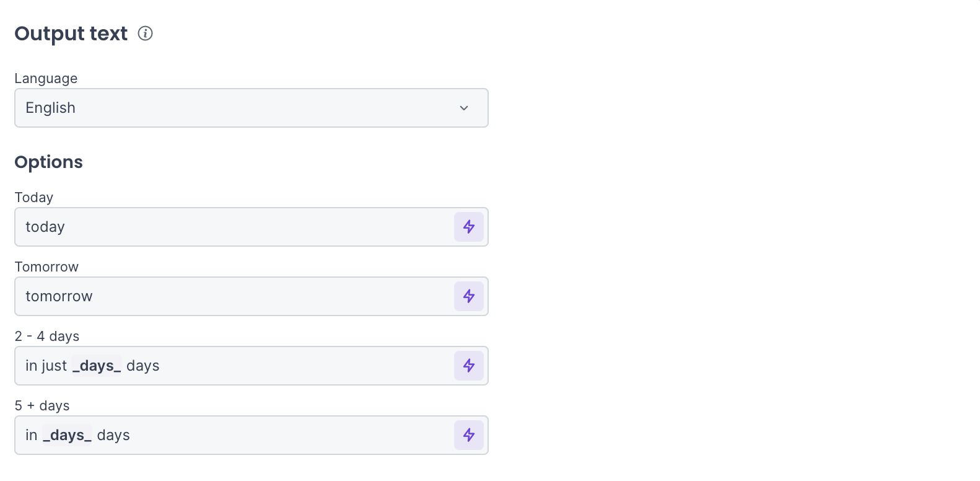Click the info icon beside Output text
980x481 pixels.
(x=145, y=33)
